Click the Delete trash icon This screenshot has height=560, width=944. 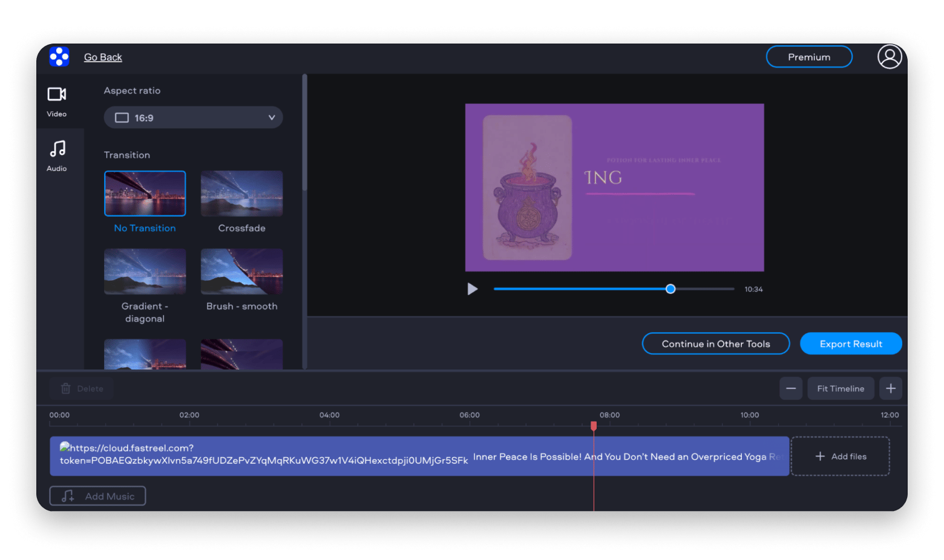pyautogui.click(x=66, y=389)
